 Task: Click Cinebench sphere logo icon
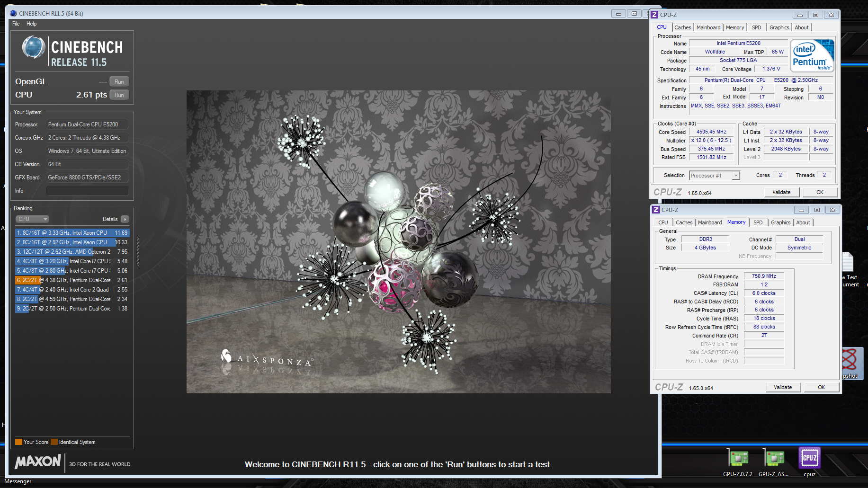34,47
